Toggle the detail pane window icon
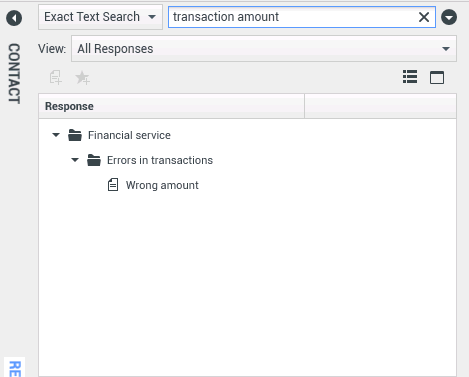Image resolution: width=469 pixels, height=377 pixels. pos(437,78)
